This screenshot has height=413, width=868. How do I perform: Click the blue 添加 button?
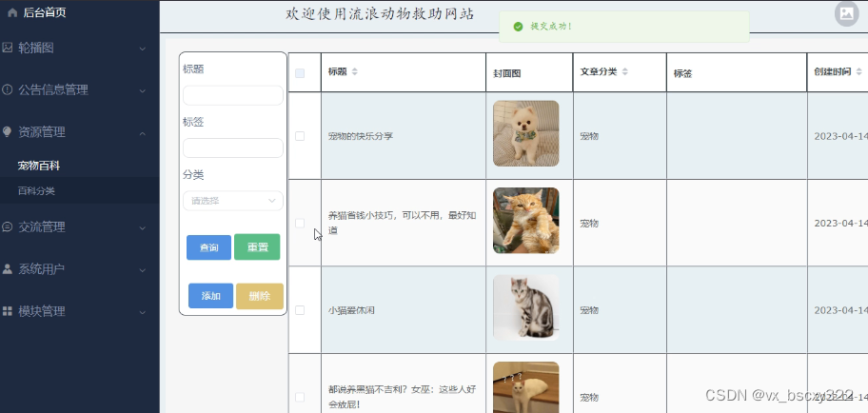pos(211,296)
